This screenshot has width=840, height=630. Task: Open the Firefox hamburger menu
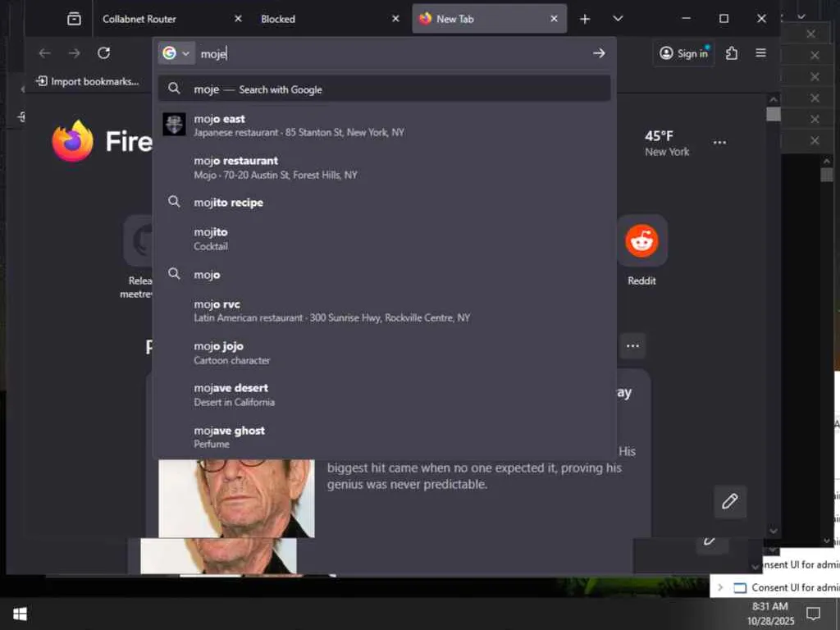click(760, 53)
